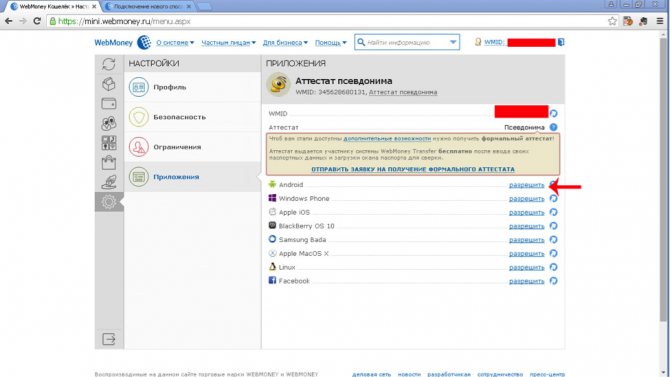The image size is (670, 377).
Task: Click разрешить link for Samsung Bada
Action: [526, 240]
